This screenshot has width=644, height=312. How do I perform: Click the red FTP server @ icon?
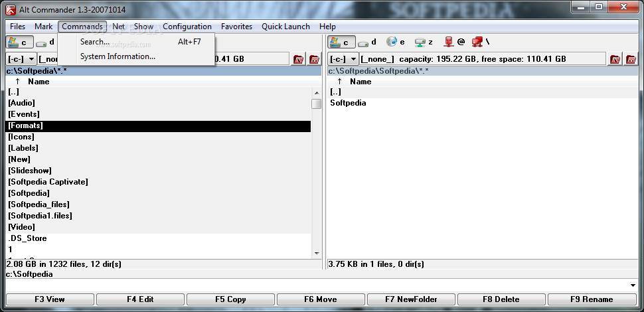click(454, 42)
